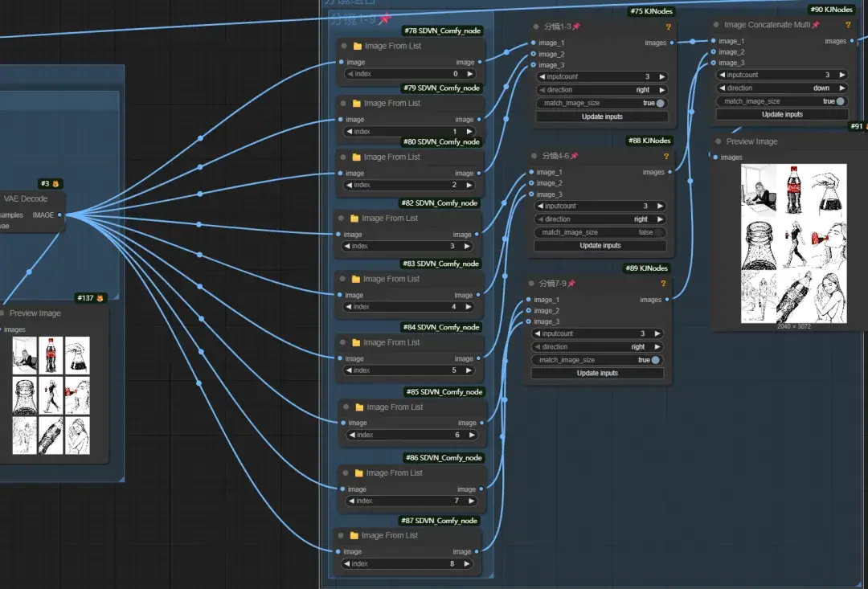Click the pin icon on the 分镜4-6 node title
868x589 pixels.
point(574,156)
